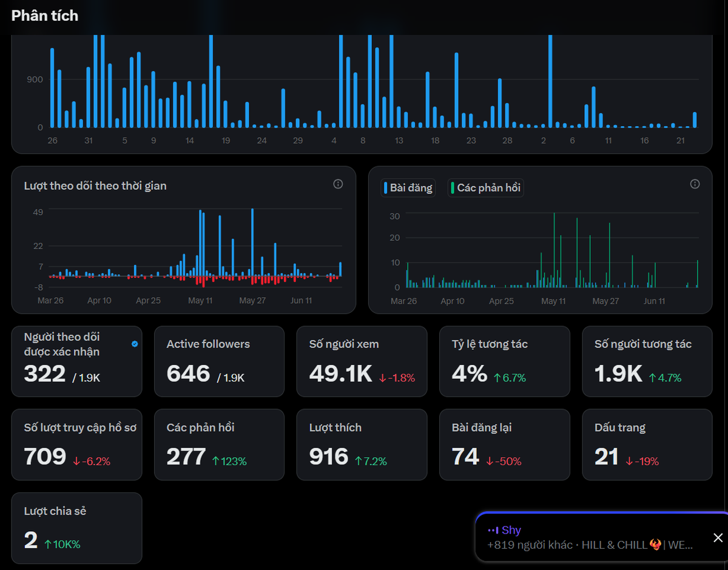Open the Người theo dõi được xác nhận card
728x570 pixels.
pyautogui.click(x=76, y=361)
